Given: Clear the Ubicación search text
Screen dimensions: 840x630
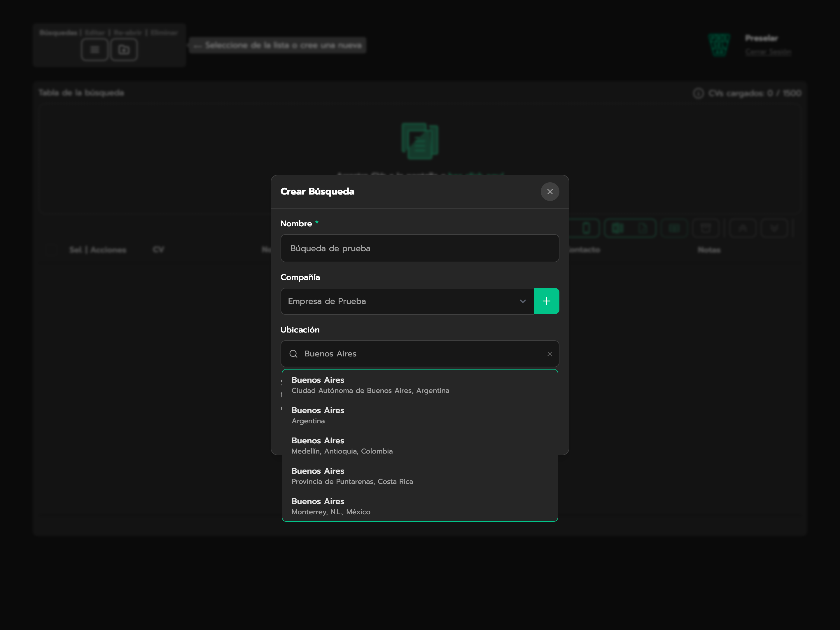Looking at the screenshot, I should point(549,354).
